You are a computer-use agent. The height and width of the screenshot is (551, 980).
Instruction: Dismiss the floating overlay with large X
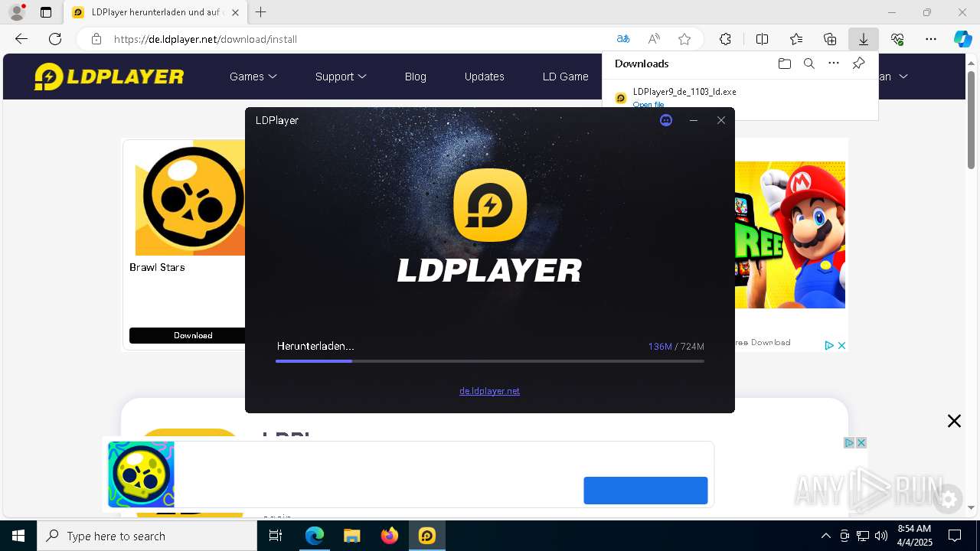pos(954,421)
